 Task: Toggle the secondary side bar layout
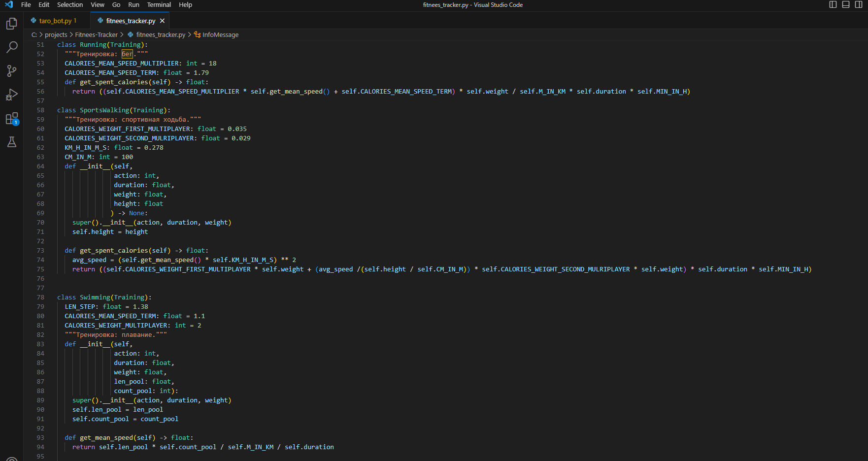tap(859, 4)
